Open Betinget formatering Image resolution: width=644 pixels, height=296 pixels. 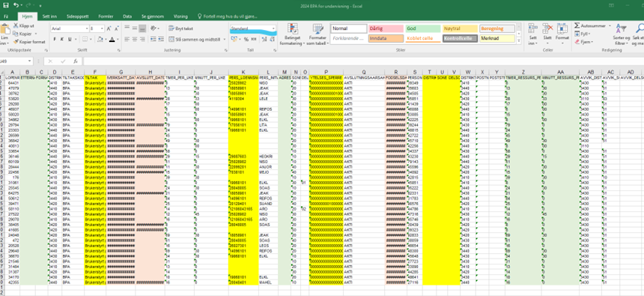coord(292,34)
